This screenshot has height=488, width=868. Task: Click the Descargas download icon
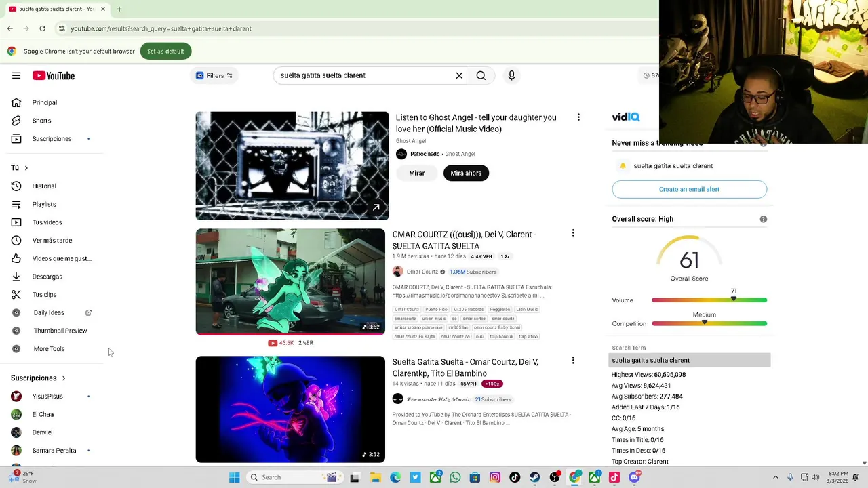pyautogui.click(x=16, y=277)
